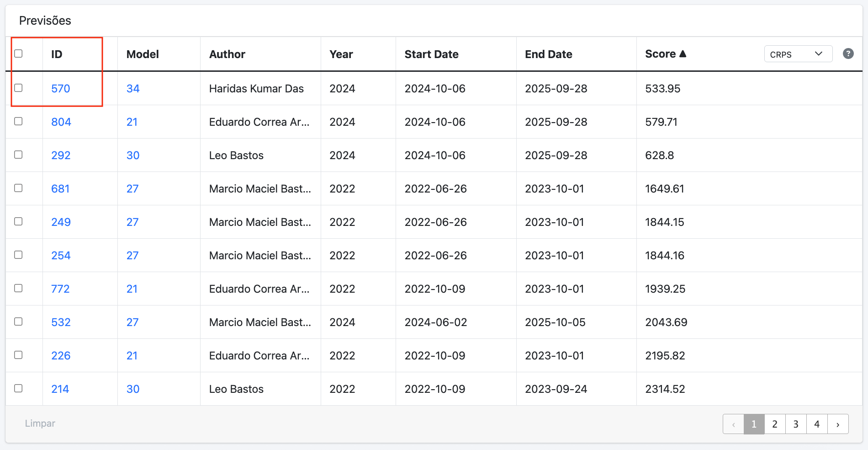Check the box for prediction 804
The height and width of the screenshot is (450, 868).
(x=18, y=121)
